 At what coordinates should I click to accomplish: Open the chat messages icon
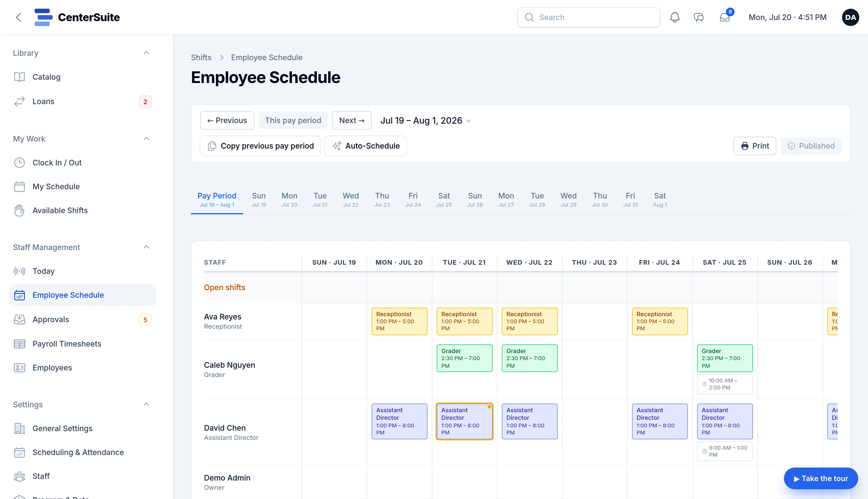(x=698, y=17)
